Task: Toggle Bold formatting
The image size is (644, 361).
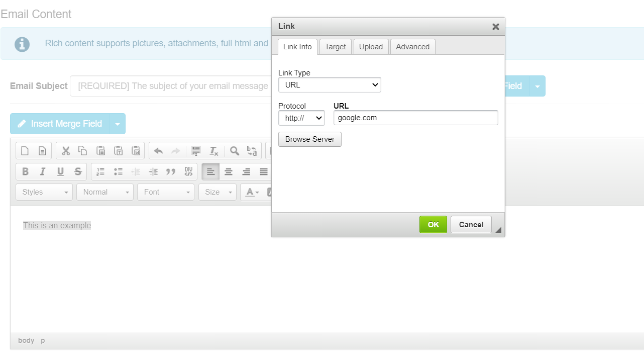Action: click(x=25, y=171)
